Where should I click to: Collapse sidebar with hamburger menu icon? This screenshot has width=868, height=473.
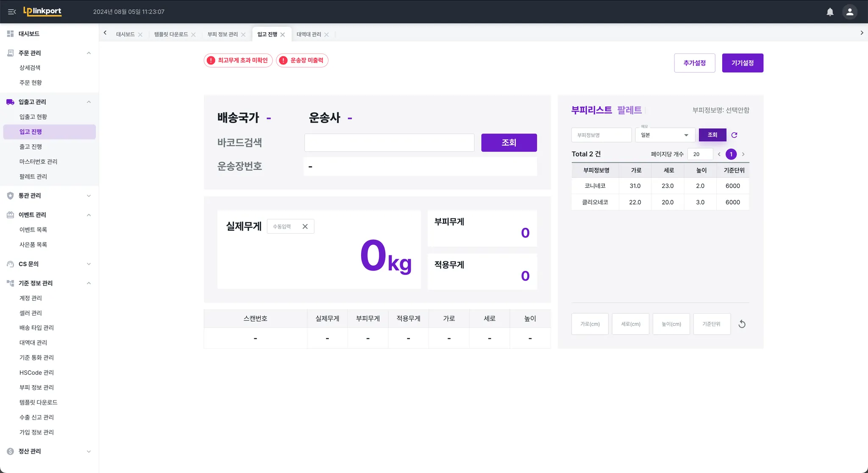tap(12, 12)
